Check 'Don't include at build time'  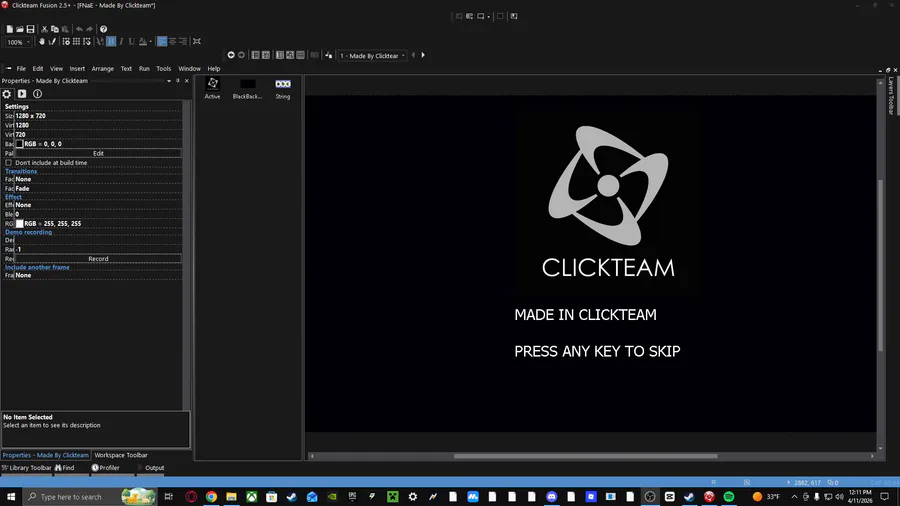(x=9, y=162)
